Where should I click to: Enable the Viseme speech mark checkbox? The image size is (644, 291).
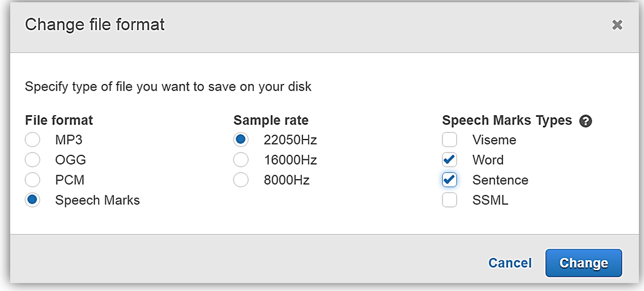point(450,140)
